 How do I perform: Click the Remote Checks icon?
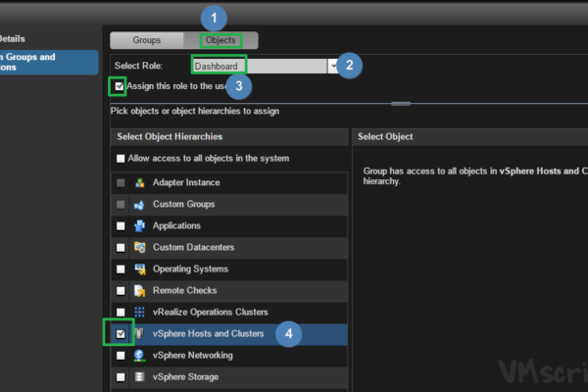pyautogui.click(x=140, y=291)
